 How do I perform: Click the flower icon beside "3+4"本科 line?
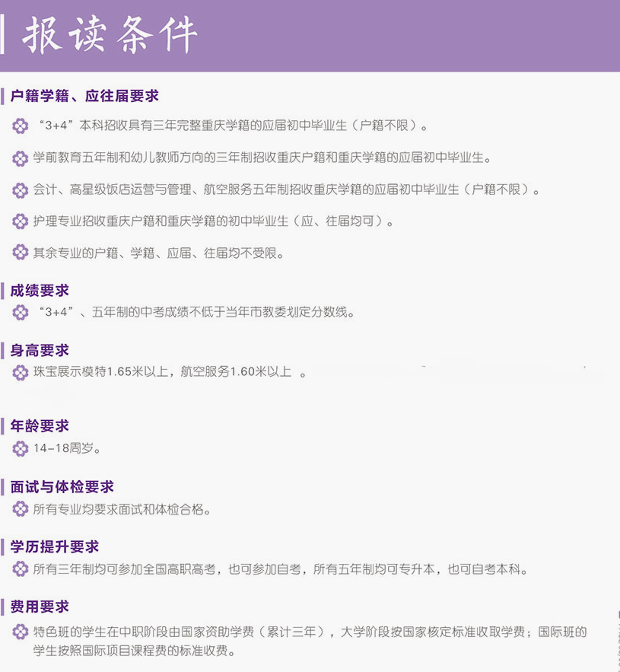click(19, 126)
